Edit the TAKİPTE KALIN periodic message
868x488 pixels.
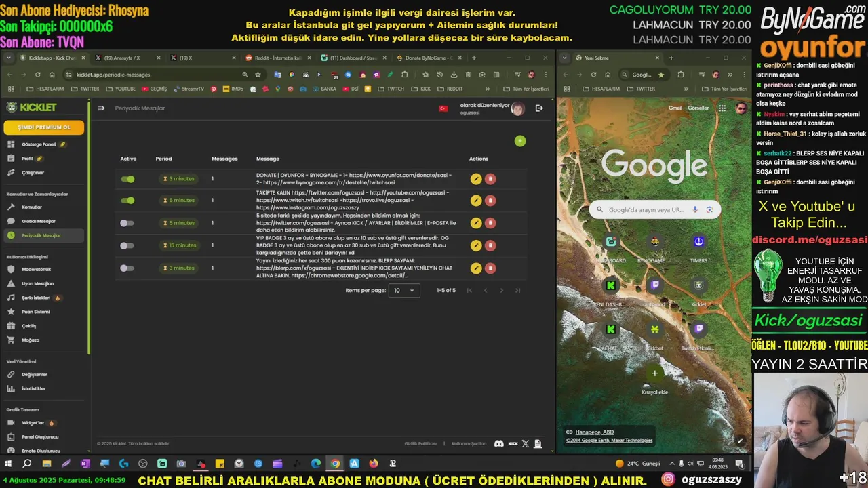[x=476, y=201]
